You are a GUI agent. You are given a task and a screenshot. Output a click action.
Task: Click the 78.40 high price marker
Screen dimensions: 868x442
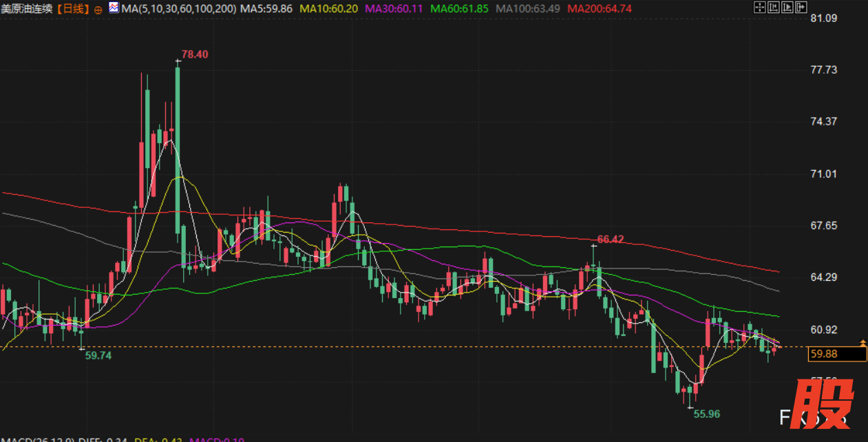coord(195,54)
